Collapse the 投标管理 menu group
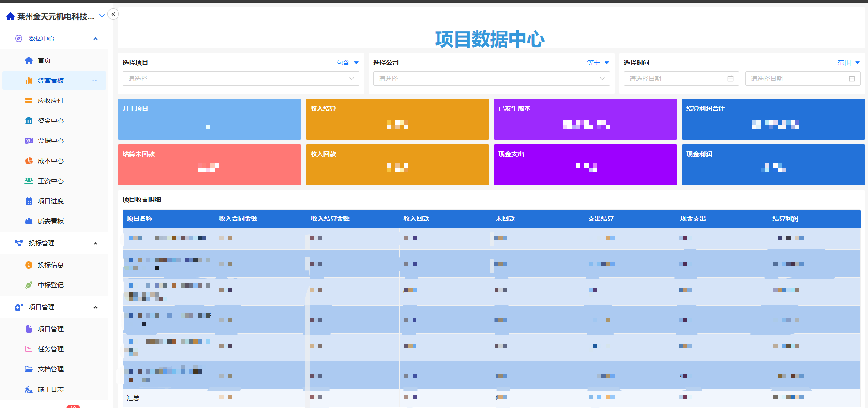 tap(96, 244)
